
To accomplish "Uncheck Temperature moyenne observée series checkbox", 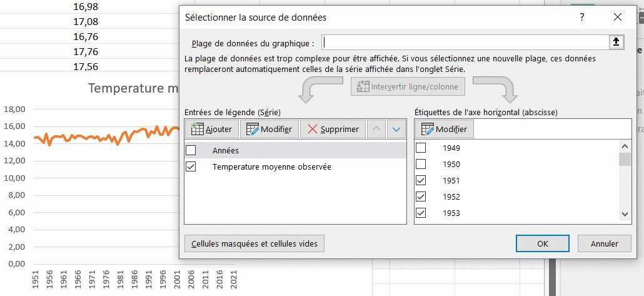I will [191, 167].
